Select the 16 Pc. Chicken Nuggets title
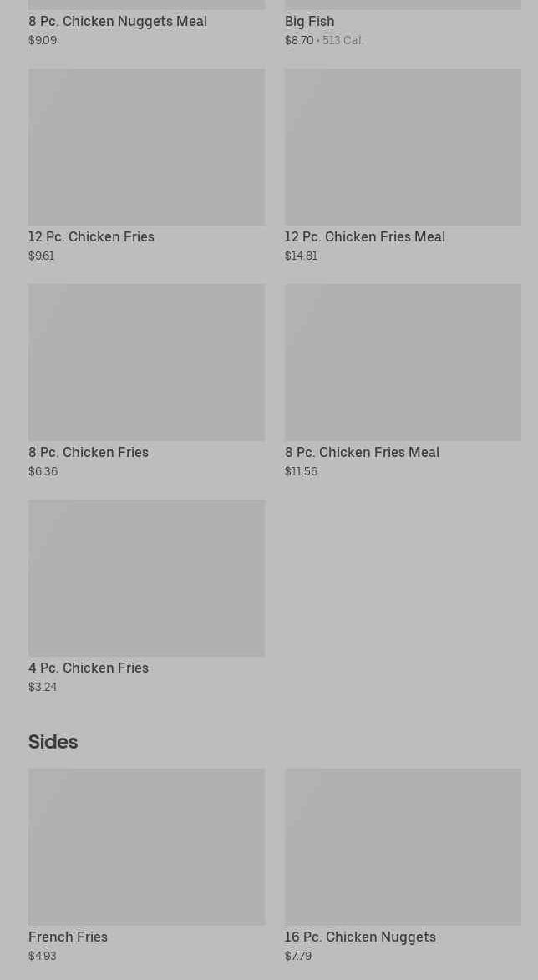Image resolution: width=538 pixels, height=980 pixels. (x=360, y=937)
